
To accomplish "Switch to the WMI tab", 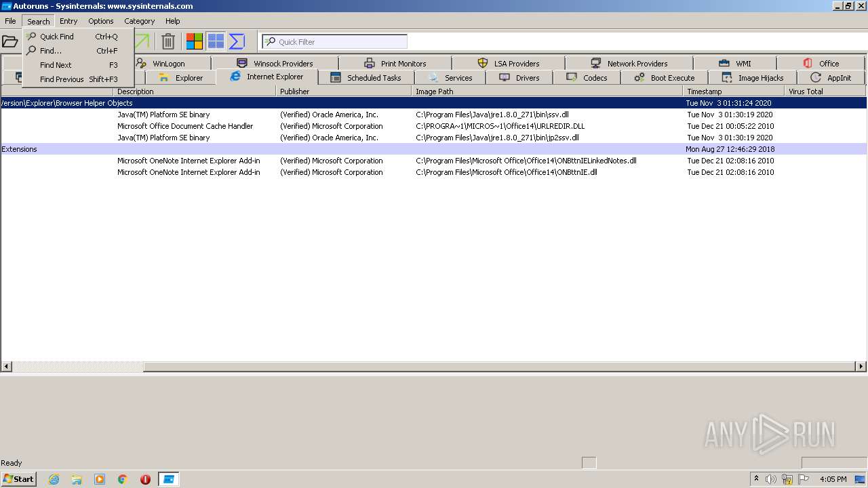I will (x=735, y=63).
